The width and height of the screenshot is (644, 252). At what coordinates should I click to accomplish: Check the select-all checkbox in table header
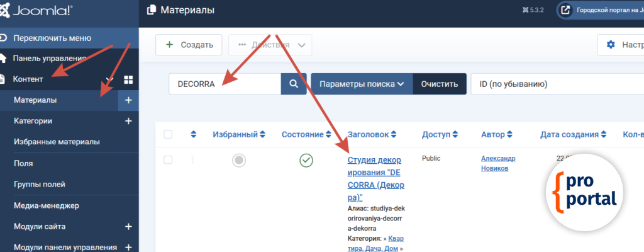click(x=168, y=134)
